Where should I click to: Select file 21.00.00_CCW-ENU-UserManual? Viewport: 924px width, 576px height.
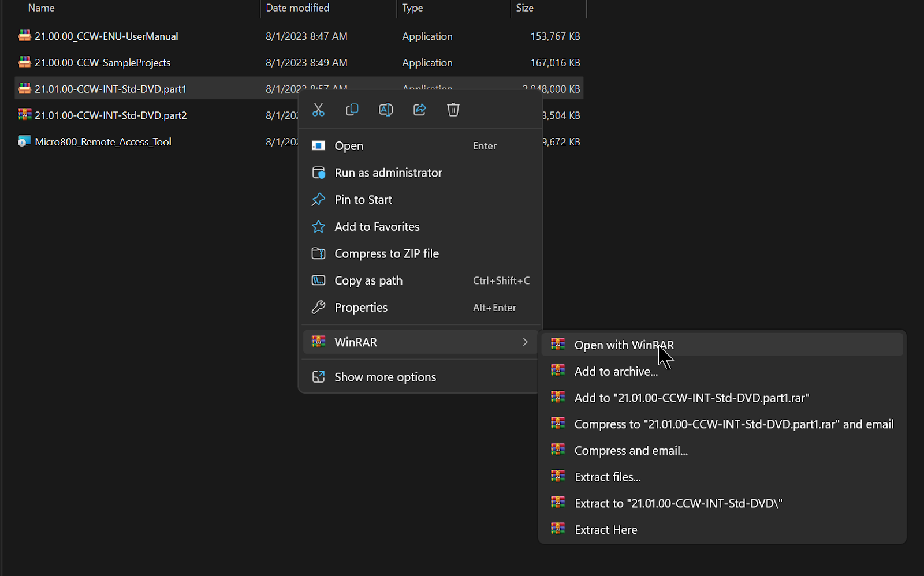point(106,36)
